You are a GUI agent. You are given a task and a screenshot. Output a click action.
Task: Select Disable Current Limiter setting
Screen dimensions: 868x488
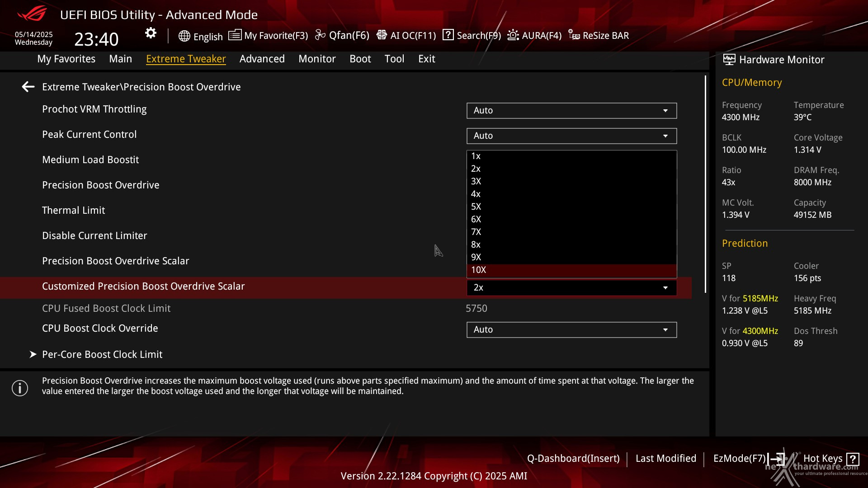(94, 236)
